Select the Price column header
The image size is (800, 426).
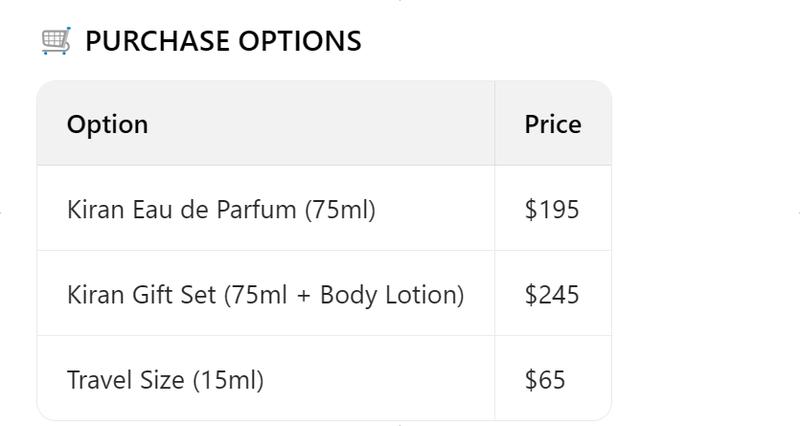pos(552,124)
